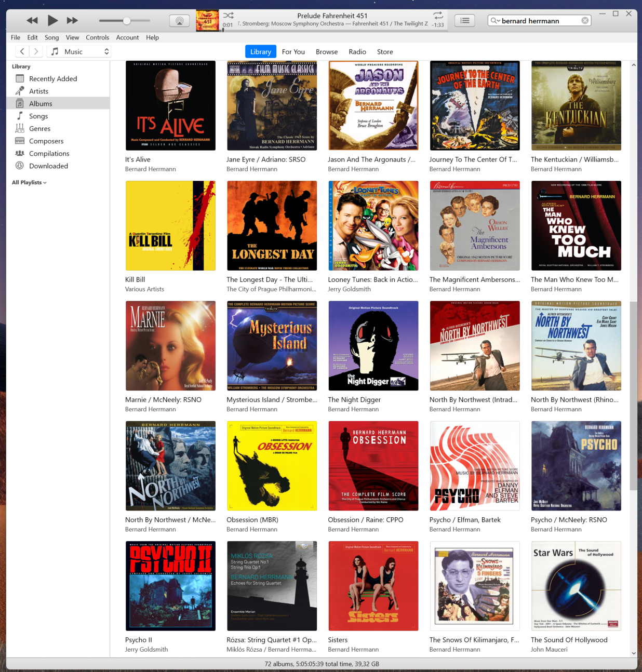Open the Music media type dropdown

pyautogui.click(x=79, y=51)
